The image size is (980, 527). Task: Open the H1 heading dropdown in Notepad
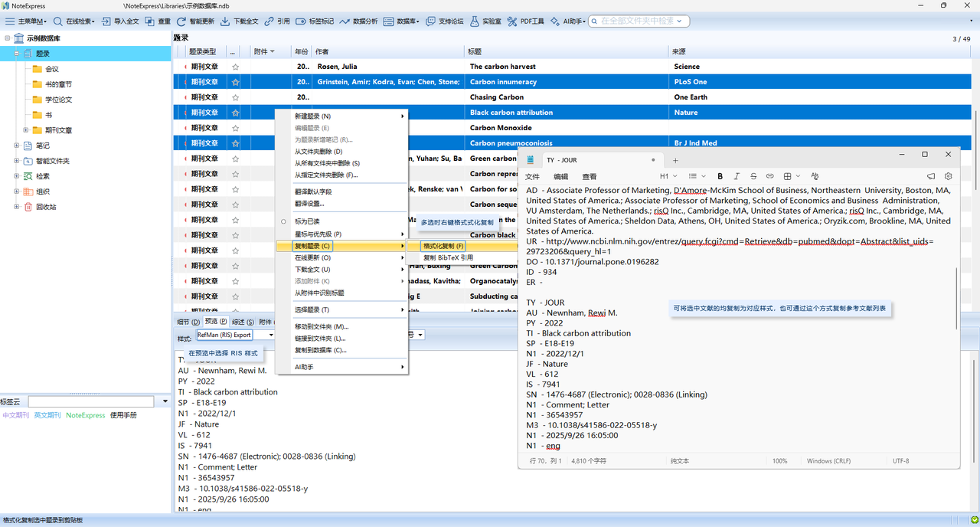[x=668, y=176]
